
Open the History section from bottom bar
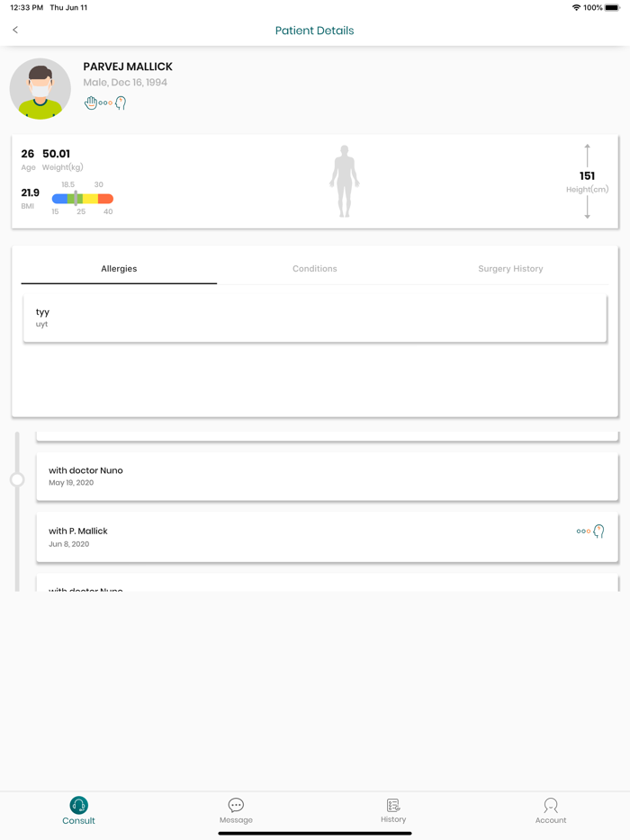[393, 810]
